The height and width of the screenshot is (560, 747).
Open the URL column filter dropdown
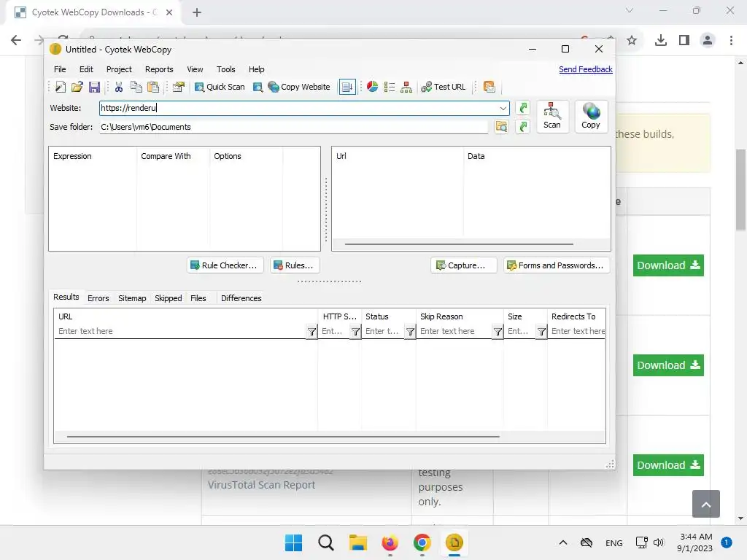pyautogui.click(x=311, y=332)
